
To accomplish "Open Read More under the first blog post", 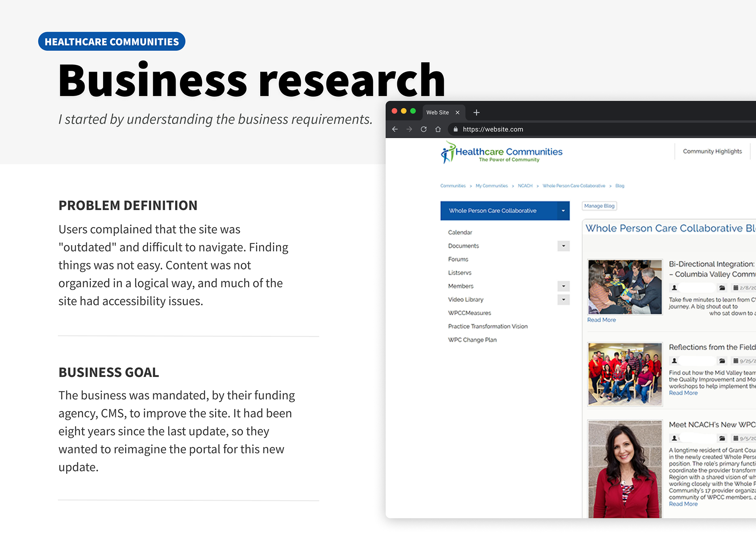I will coord(601,320).
